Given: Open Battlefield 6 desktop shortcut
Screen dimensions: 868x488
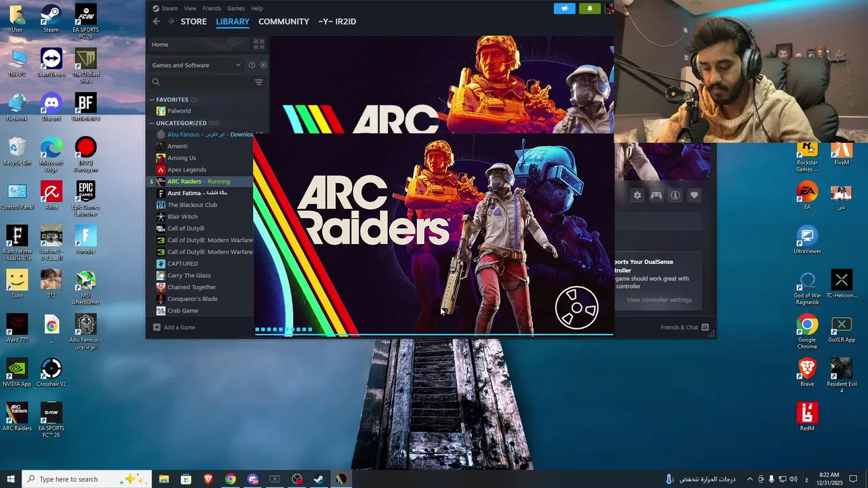Looking at the screenshot, I should [x=85, y=107].
